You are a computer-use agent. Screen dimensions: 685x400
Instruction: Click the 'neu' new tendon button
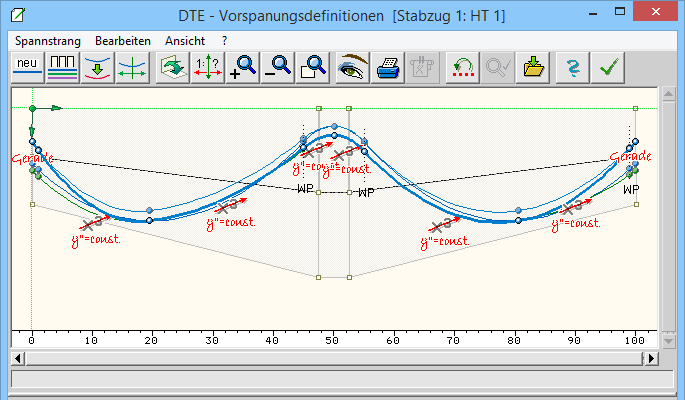point(25,67)
